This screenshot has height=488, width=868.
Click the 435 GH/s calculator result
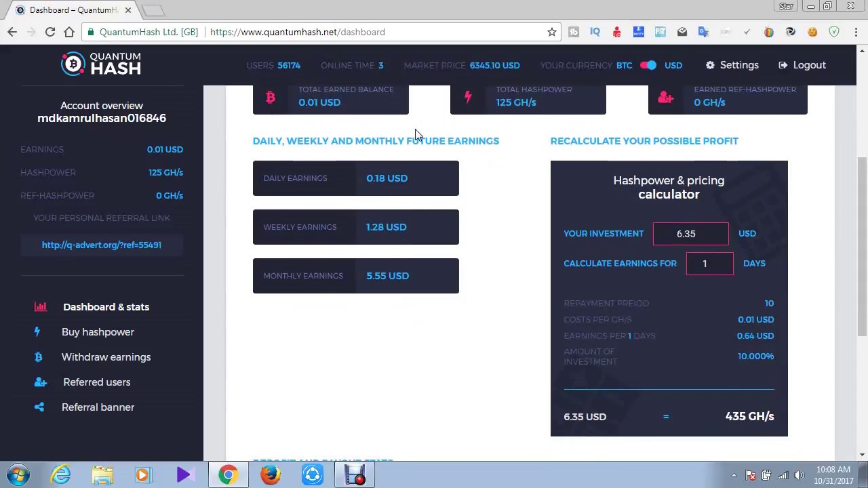[x=749, y=416]
